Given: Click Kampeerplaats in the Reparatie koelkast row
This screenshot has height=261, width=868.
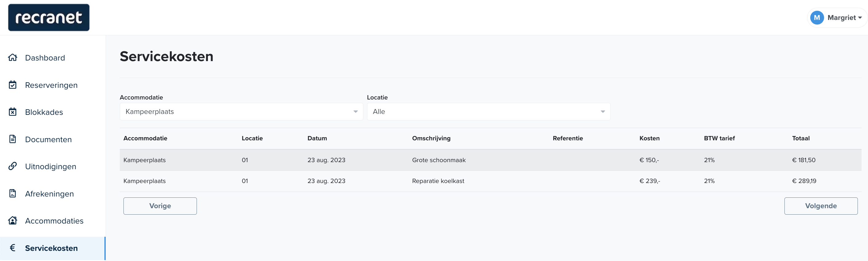Looking at the screenshot, I should [x=145, y=181].
